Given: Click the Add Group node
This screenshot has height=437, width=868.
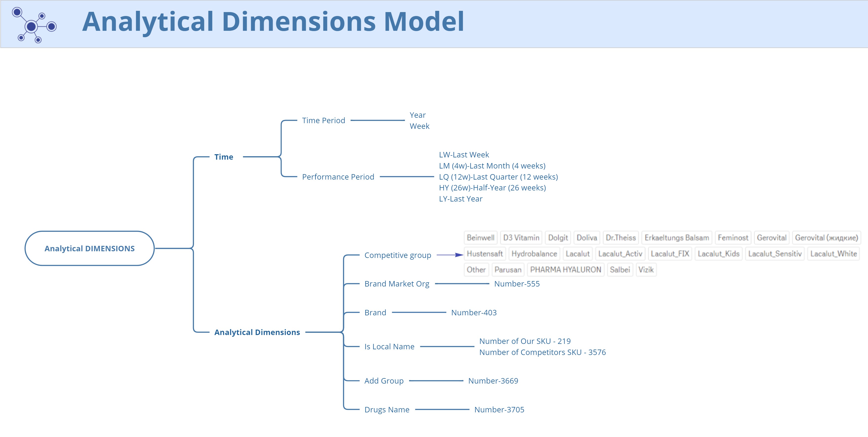Looking at the screenshot, I should [384, 381].
